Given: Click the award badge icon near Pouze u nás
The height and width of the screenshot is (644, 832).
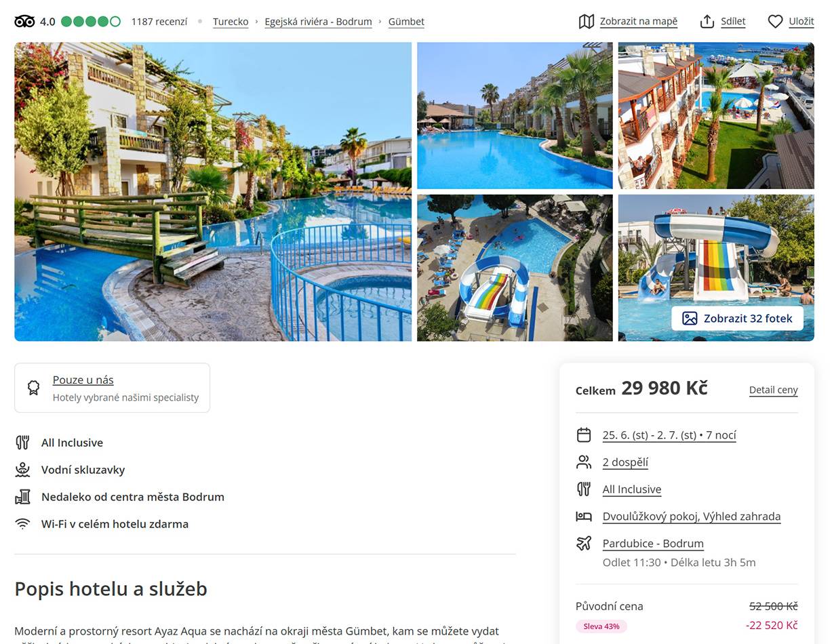Looking at the screenshot, I should click(x=33, y=388).
